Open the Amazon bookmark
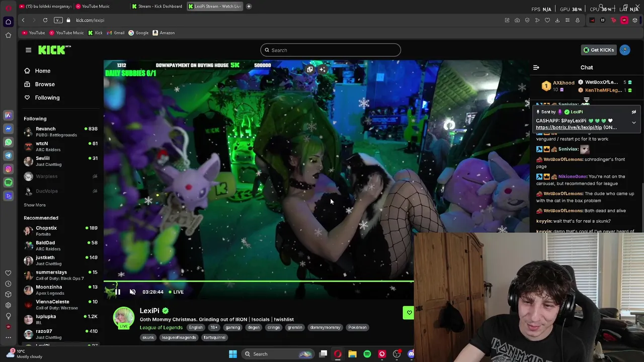Screen dimensions: 644x362 coord(164,33)
